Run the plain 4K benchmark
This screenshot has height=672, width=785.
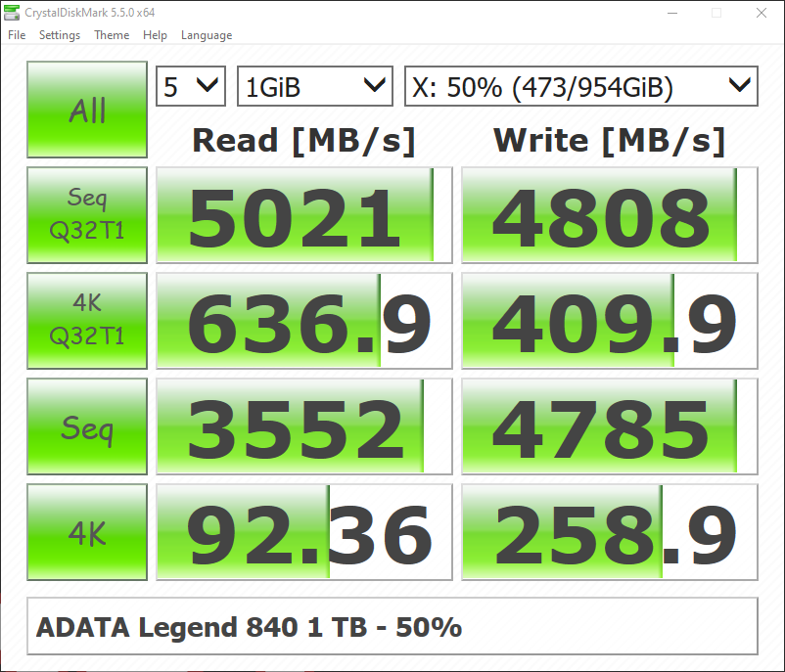(87, 532)
